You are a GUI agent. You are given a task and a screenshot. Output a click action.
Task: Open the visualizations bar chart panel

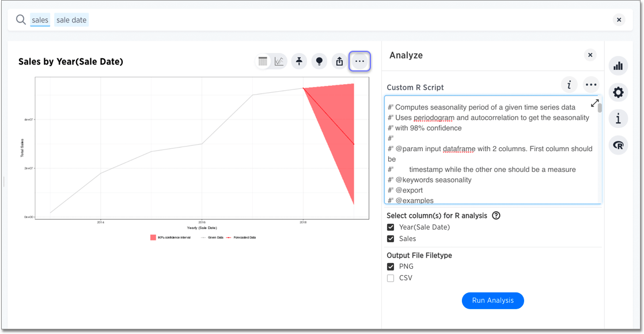click(x=618, y=66)
